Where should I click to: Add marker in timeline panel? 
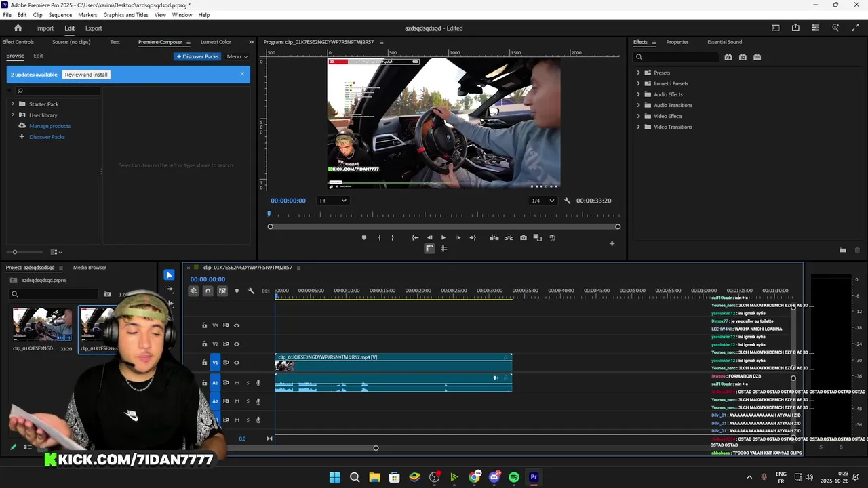coord(237,291)
